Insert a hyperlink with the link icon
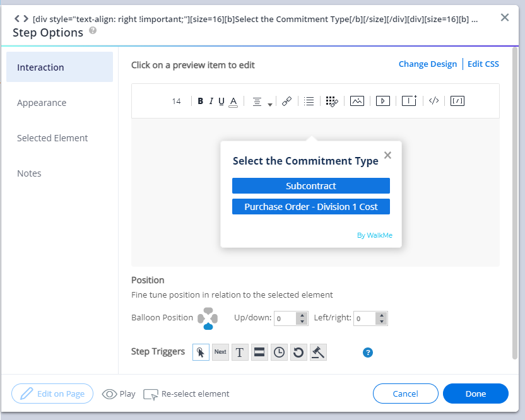The image size is (525, 420). [286, 101]
